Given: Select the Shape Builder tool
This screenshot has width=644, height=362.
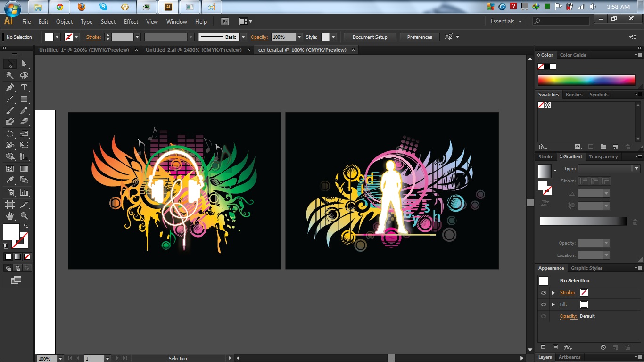Looking at the screenshot, I should [9, 157].
